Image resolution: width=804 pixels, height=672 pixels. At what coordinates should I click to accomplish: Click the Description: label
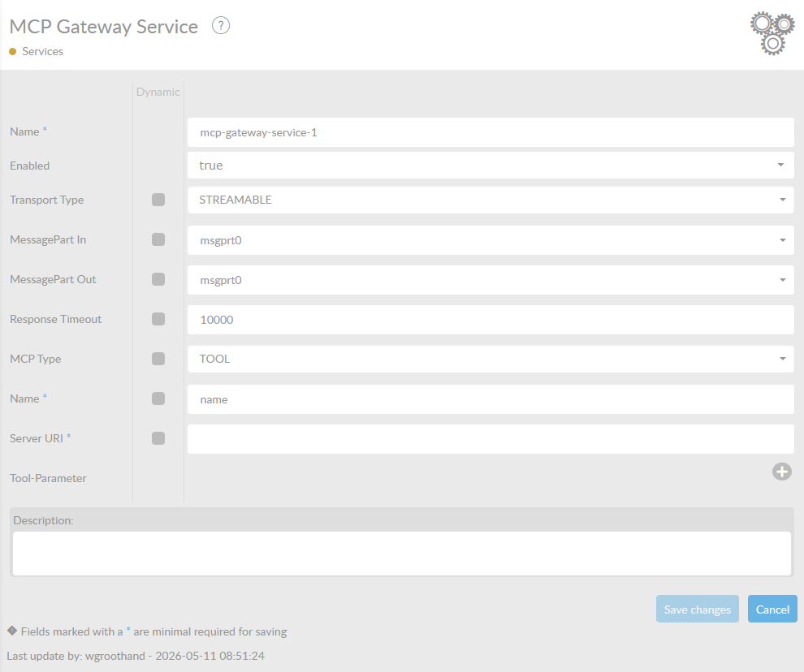(44, 520)
